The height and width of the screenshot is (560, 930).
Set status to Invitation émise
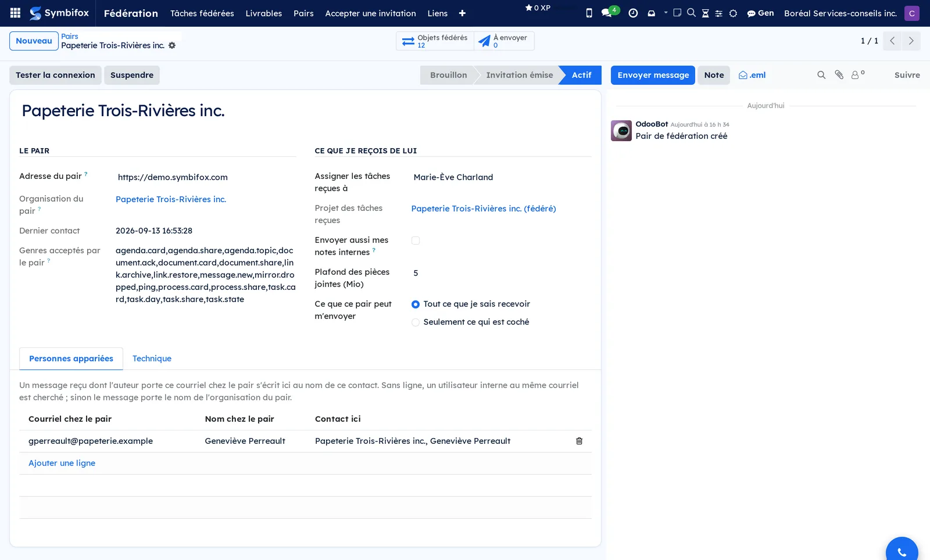519,75
